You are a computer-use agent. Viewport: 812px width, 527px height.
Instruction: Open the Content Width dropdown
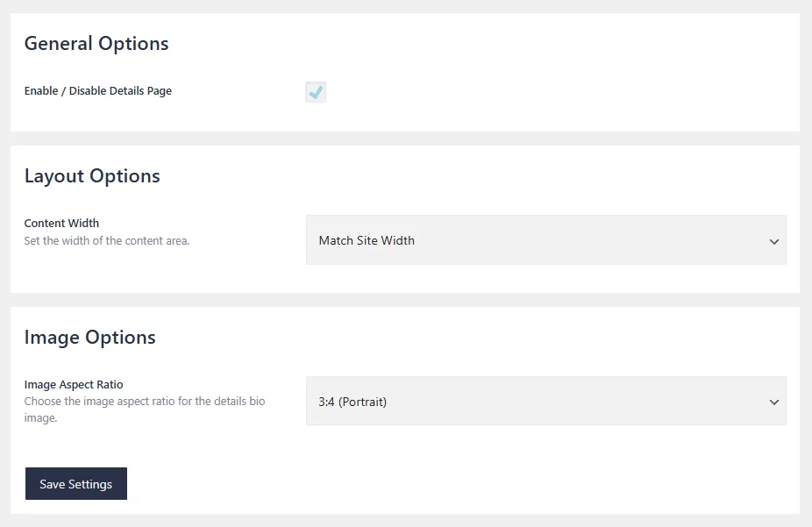[545, 240]
